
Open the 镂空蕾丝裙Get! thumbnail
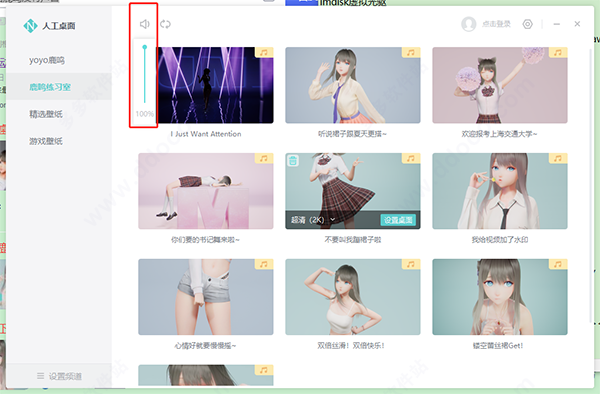point(500,297)
